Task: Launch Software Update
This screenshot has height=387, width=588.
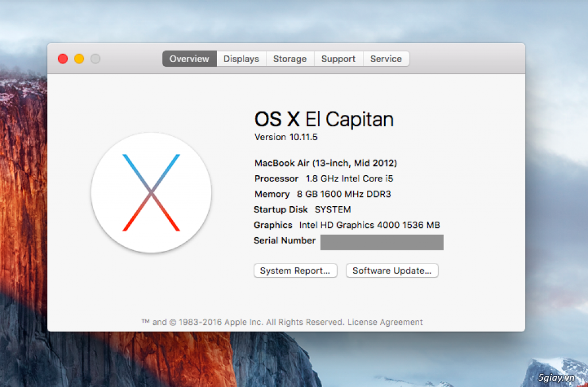Action: click(x=392, y=271)
